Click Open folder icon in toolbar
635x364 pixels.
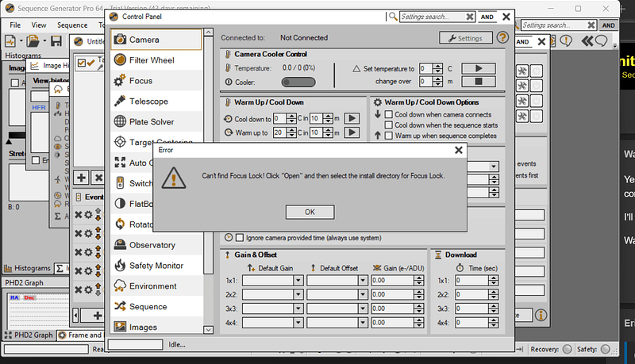point(33,41)
